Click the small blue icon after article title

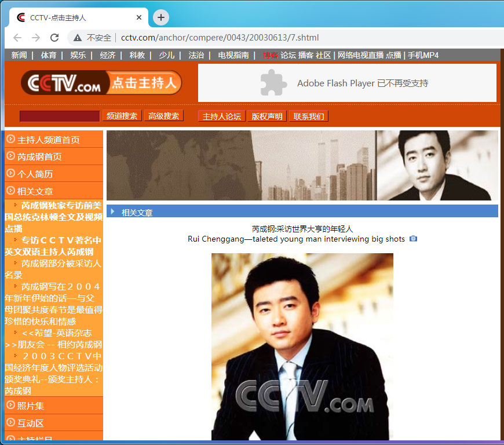[x=414, y=239]
